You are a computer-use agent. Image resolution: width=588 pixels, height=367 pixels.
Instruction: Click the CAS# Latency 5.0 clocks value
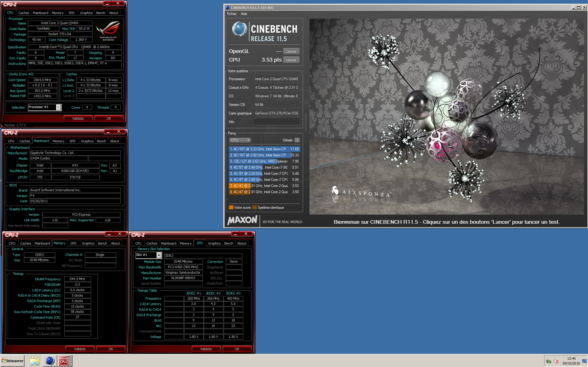[x=77, y=290]
